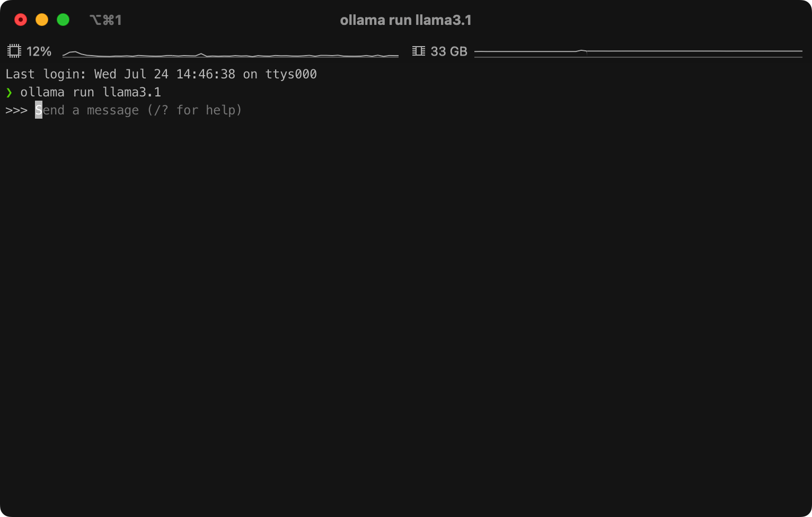The width and height of the screenshot is (812, 517).
Task: Click the 33 GB memory usage readout
Action: click(x=449, y=51)
